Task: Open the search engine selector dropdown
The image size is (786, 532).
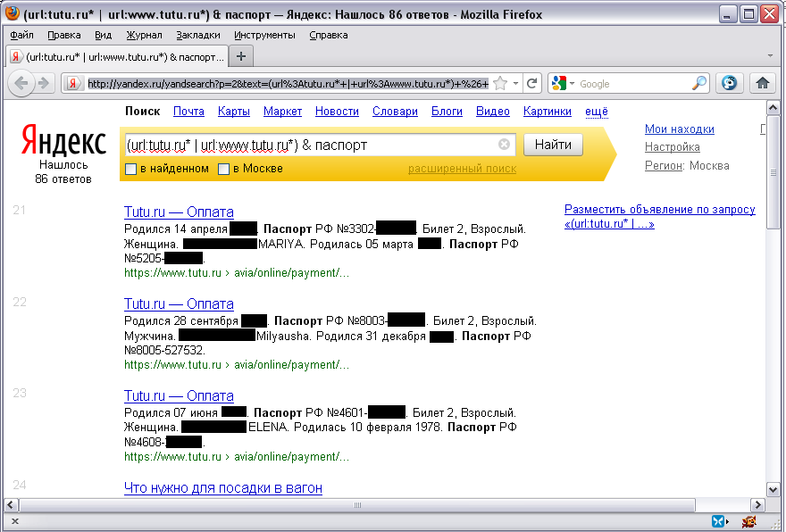Action: click(x=572, y=83)
